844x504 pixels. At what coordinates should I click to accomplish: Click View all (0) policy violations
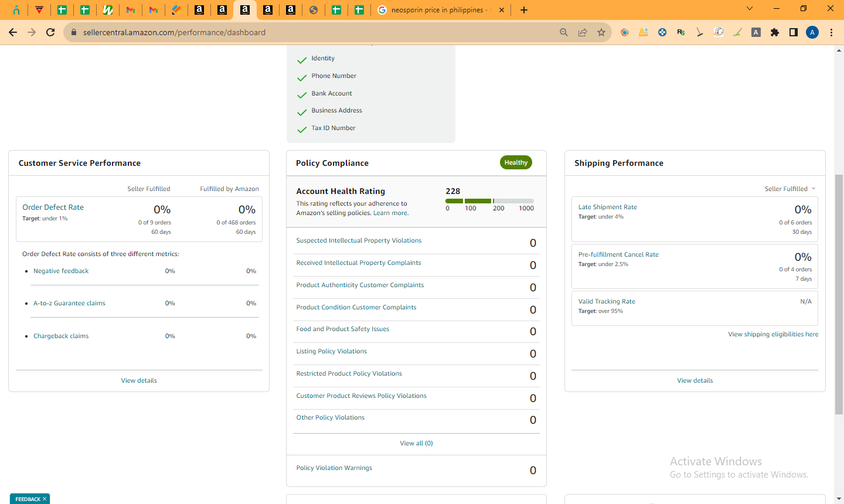pos(416,443)
